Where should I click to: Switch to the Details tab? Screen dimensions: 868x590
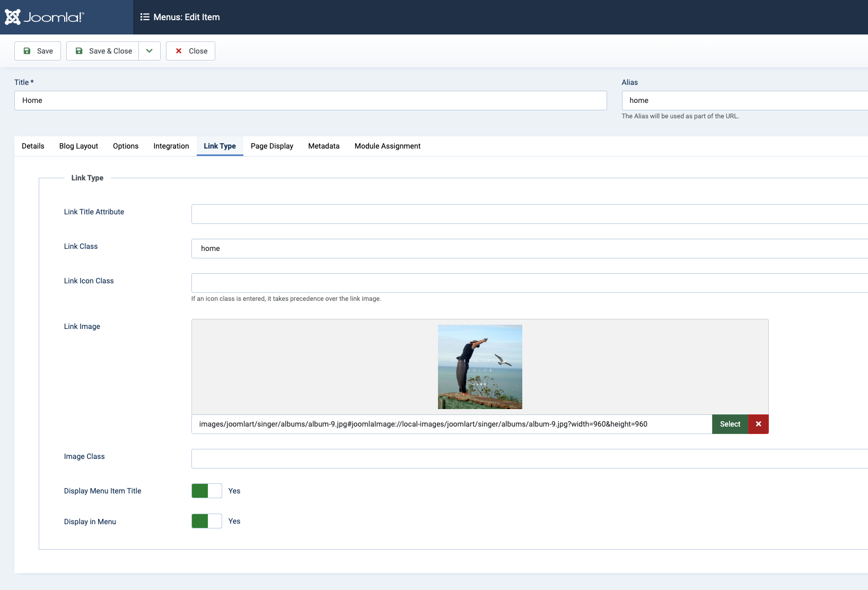[x=33, y=146]
